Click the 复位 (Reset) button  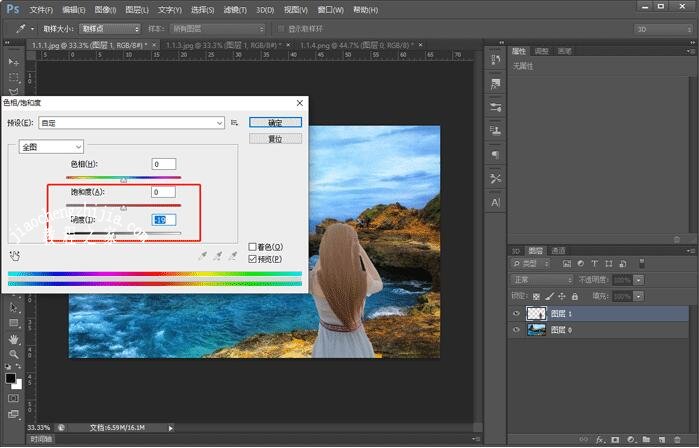click(x=275, y=139)
